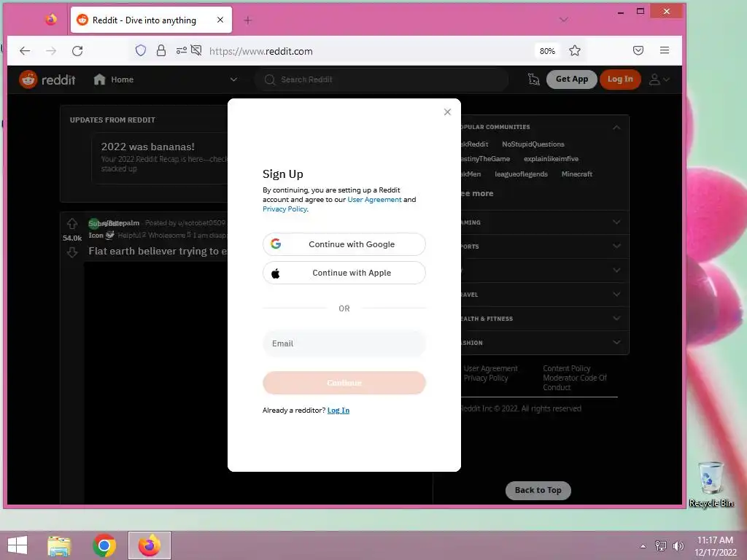
Task: Open Firefox tracking protection shield
Action: 141,50
